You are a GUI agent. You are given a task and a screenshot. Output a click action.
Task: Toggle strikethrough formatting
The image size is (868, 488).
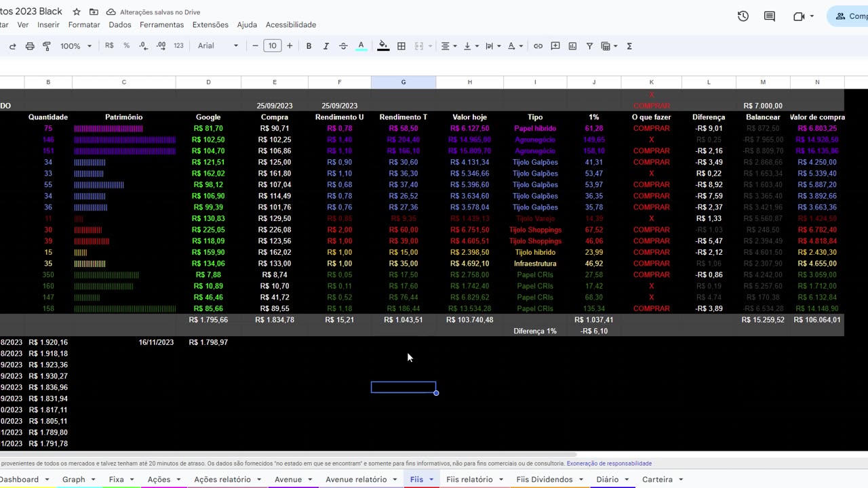[343, 46]
